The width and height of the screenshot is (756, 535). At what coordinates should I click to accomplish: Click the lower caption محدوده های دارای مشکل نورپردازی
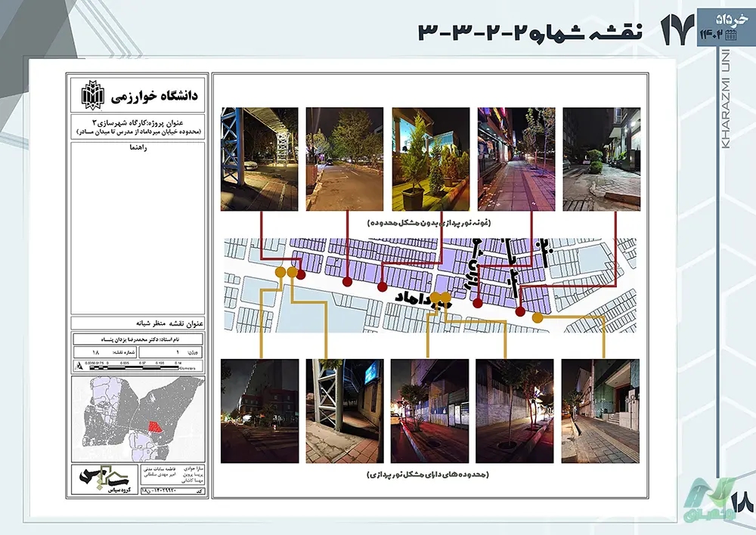coord(428,475)
